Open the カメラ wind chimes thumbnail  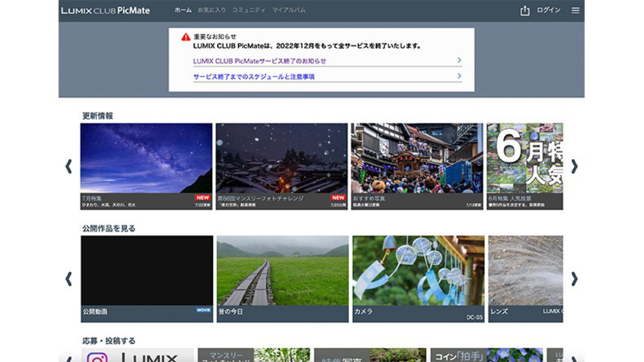tap(419, 271)
